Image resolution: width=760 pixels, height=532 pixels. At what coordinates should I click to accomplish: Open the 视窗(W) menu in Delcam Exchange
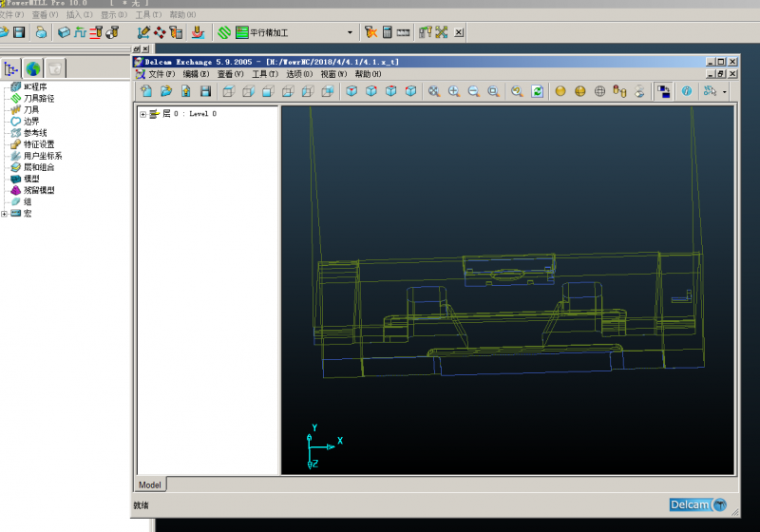pos(333,74)
